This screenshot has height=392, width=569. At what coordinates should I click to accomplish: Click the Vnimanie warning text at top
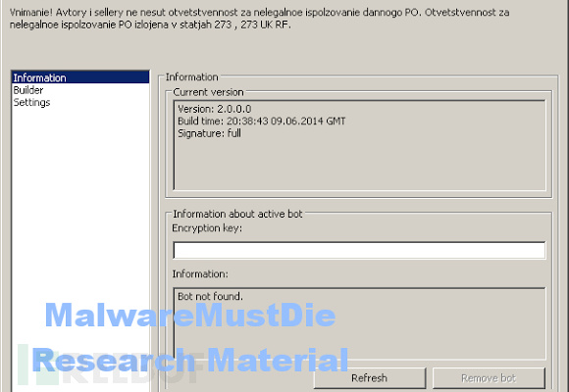coord(259,19)
